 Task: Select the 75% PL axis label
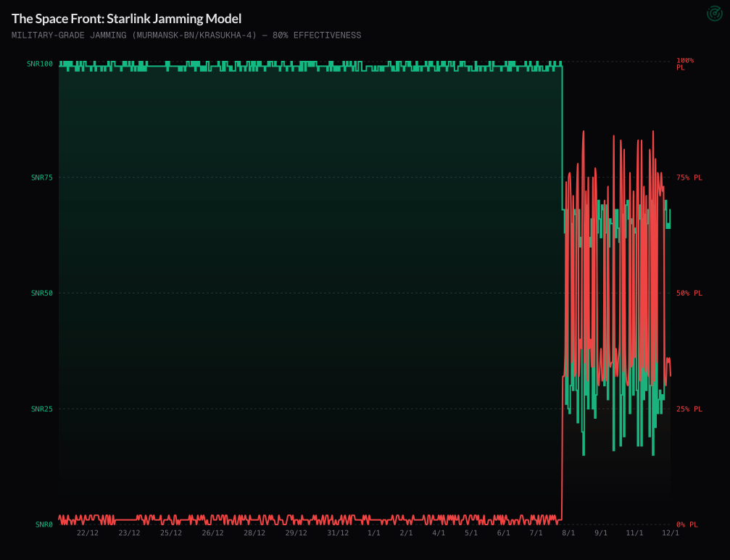coord(689,177)
